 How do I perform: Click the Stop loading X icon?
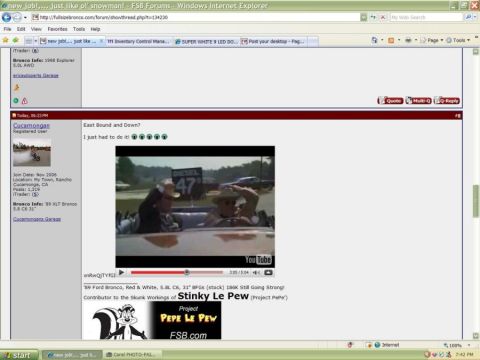tap(383, 17)
